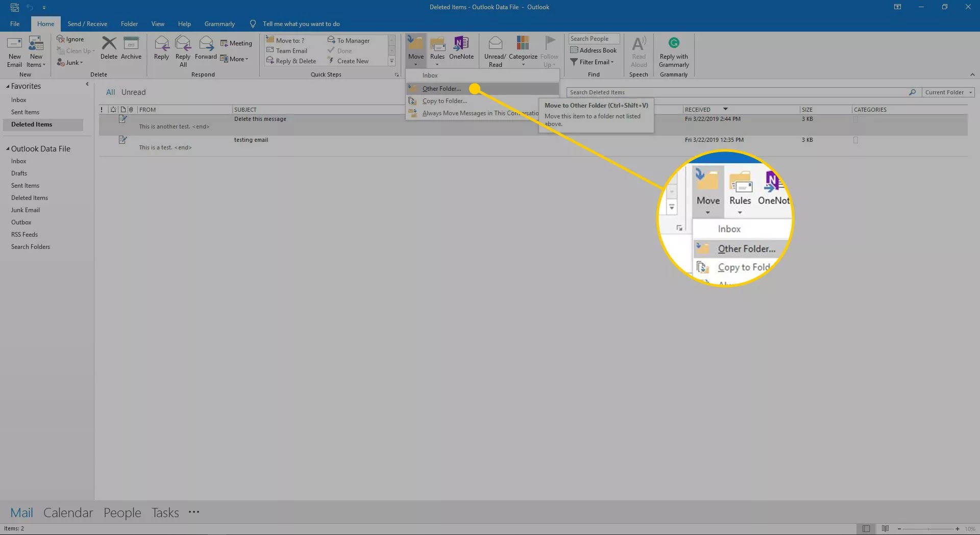This screenshot has height=535, width=980.
Task: Open the Categorize color squares icon
Action: (x=523, y=43)
